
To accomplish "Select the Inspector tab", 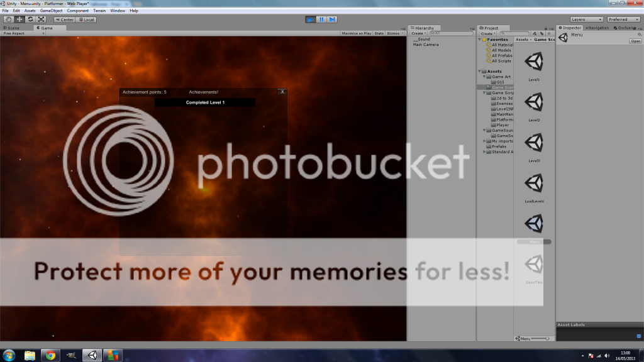I will click(570, 28).
